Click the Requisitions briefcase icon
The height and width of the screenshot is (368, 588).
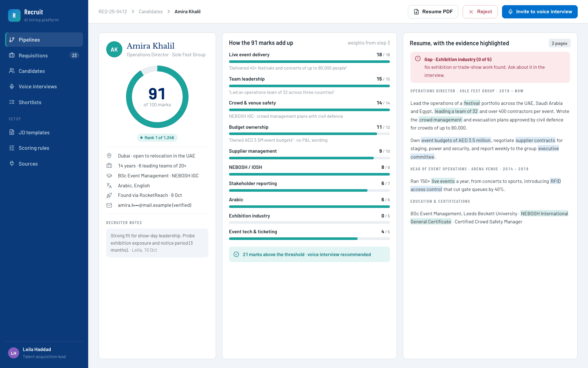click(x=12, y=55)
